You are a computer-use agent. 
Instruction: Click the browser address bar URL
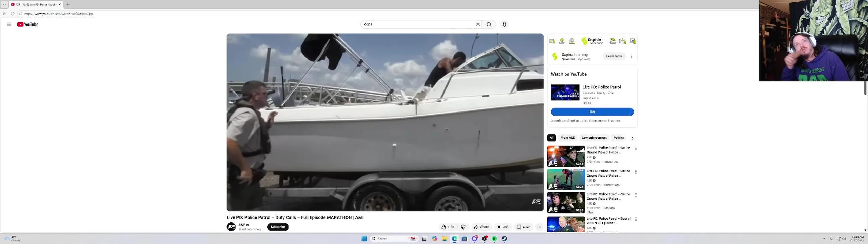[x=58, y=14]
